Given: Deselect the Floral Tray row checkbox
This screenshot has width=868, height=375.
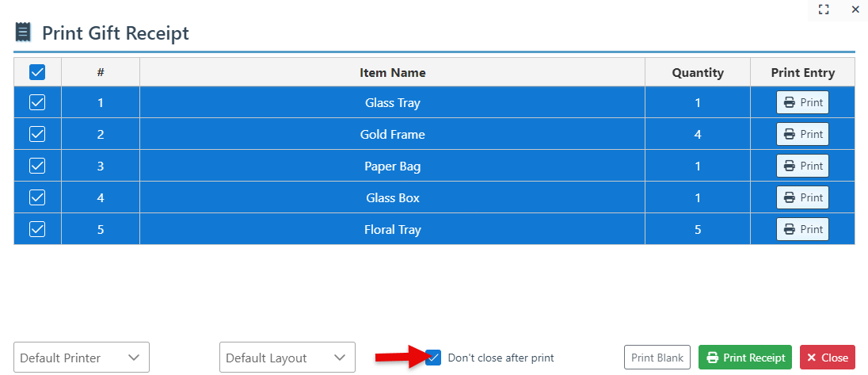Looking at the screenshot, I should point(37,229).
